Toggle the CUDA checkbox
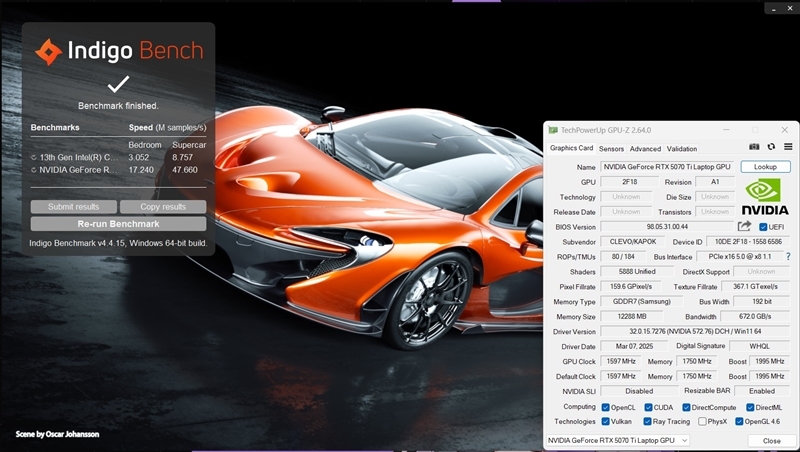The image size is (800, 452). coord(646,407)
